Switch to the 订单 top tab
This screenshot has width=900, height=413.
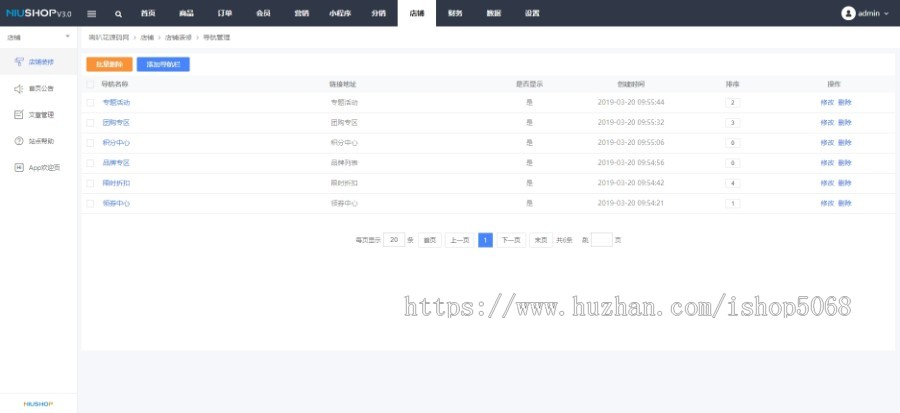point(224,13)
